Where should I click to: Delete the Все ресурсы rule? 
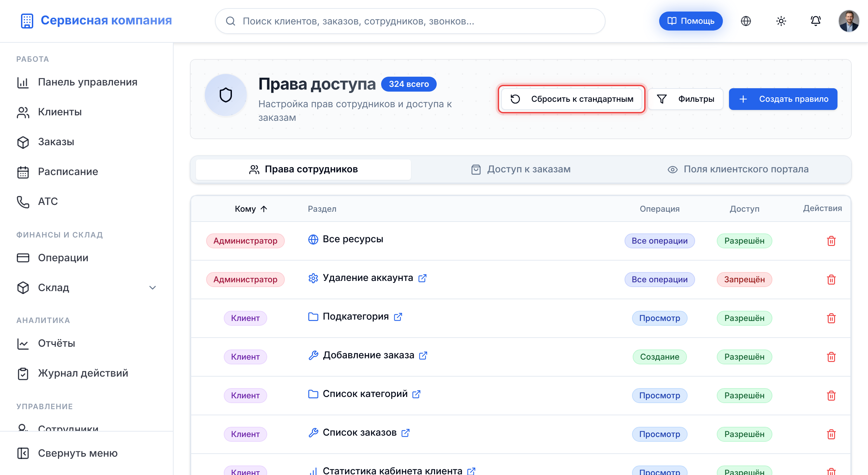click(x=831, y=241)
